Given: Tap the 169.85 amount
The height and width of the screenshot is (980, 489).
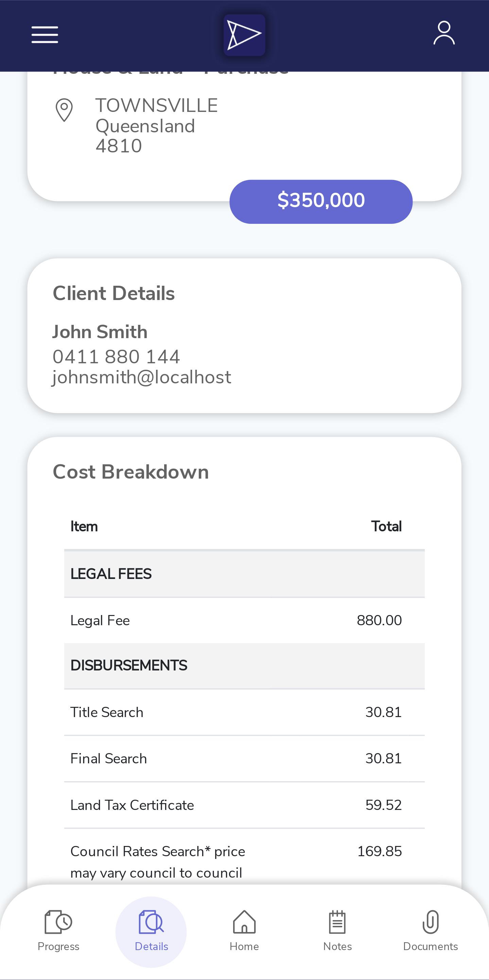Looking at the screenshot, I should tap(380, 851).
